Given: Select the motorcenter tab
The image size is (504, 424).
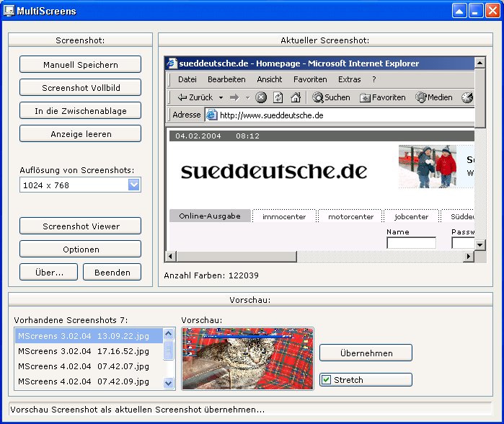Looking at the screenshot, I should [x=350, y=216].
